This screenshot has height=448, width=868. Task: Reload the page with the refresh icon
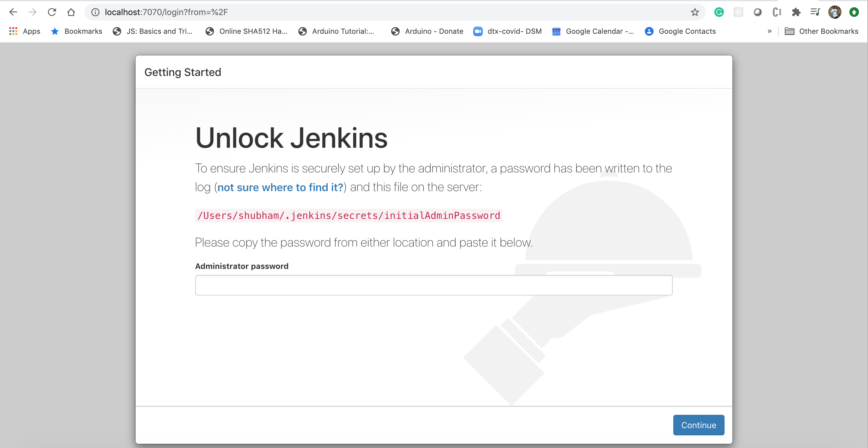[52, 12]
